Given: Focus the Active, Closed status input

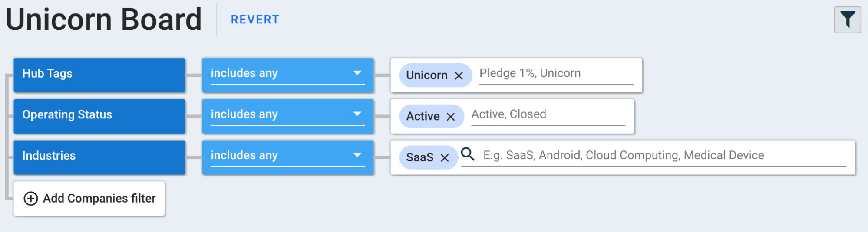Looking at the screenshot, I should click(x=548, y=114).
